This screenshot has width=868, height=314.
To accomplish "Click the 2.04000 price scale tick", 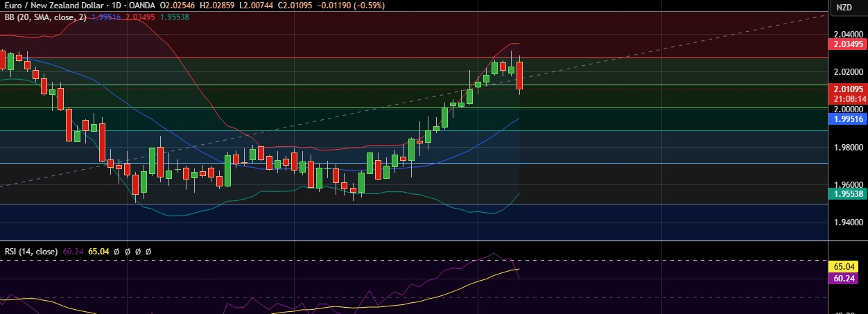I will tap(848, 34).
